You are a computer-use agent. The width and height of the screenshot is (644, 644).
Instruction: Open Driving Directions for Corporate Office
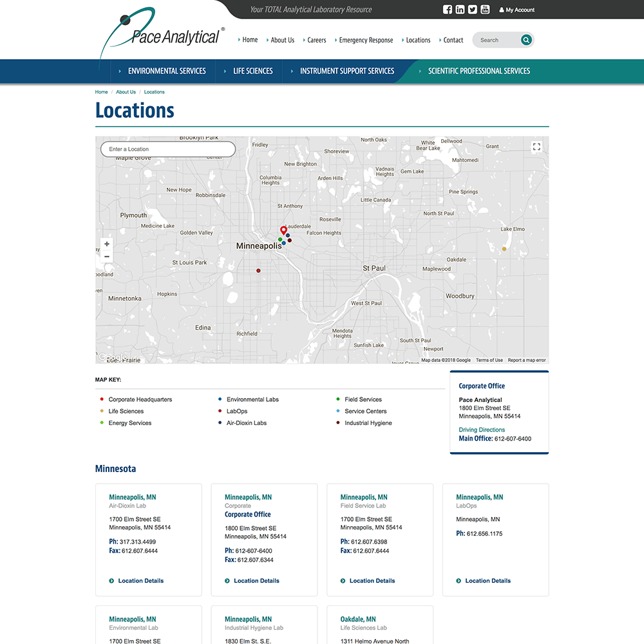482,430
